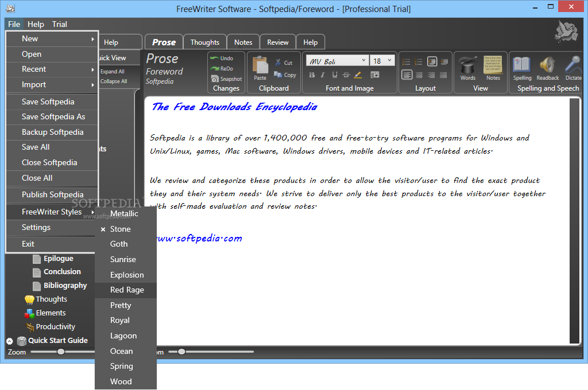The image size is (588, 390).
Task: Click the editor zoom slider handle
Action: point(181,352)
